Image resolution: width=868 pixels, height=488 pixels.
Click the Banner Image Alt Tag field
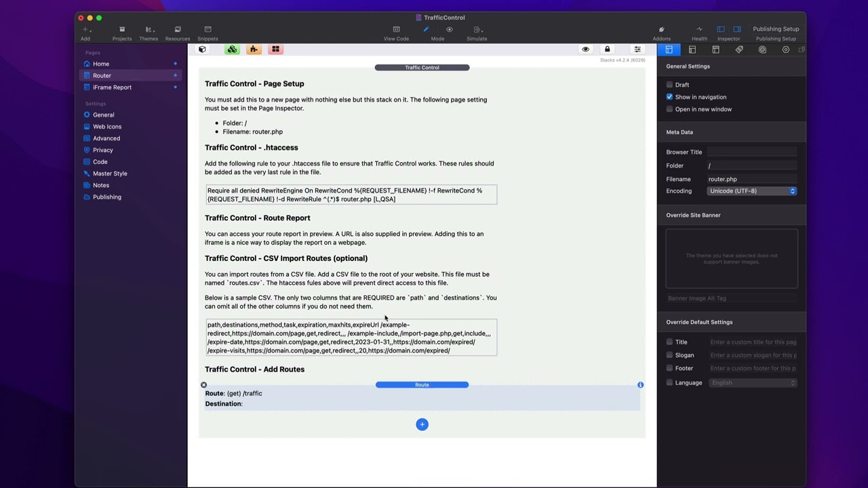[732, 298]
